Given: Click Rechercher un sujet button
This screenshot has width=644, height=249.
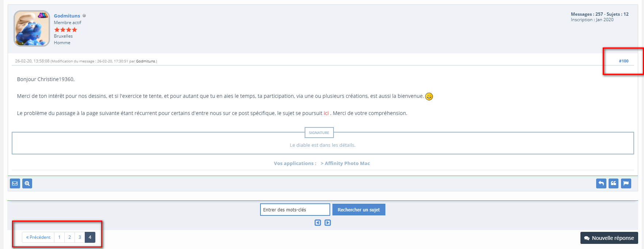Looking at the screenshot, I should pyautogui.click(x=359, y=210).
